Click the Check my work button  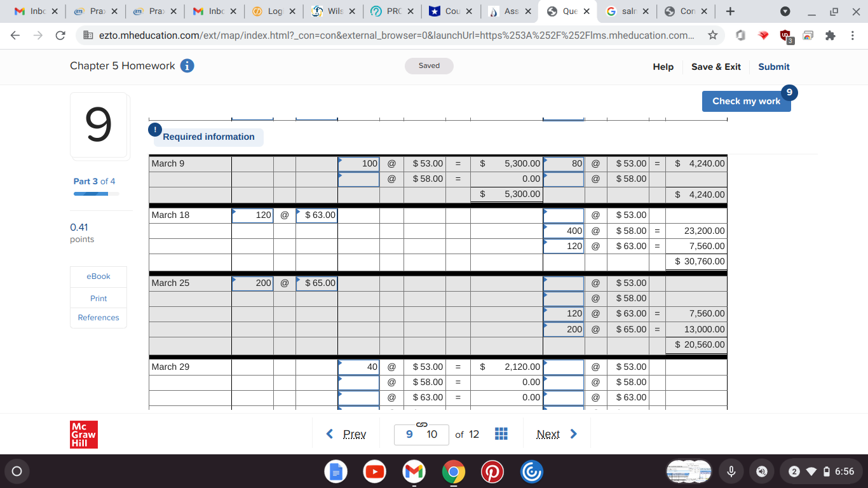(747, 101)
